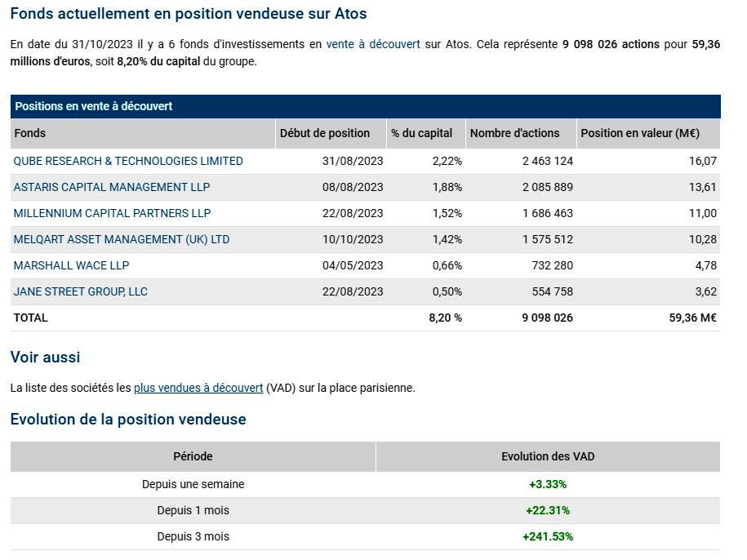This screenshot has height=560, width=747.
Task: Open MILLENNIUM CAPITAL PARTNERS LLP fund link
Action: [x=112, y=213]
